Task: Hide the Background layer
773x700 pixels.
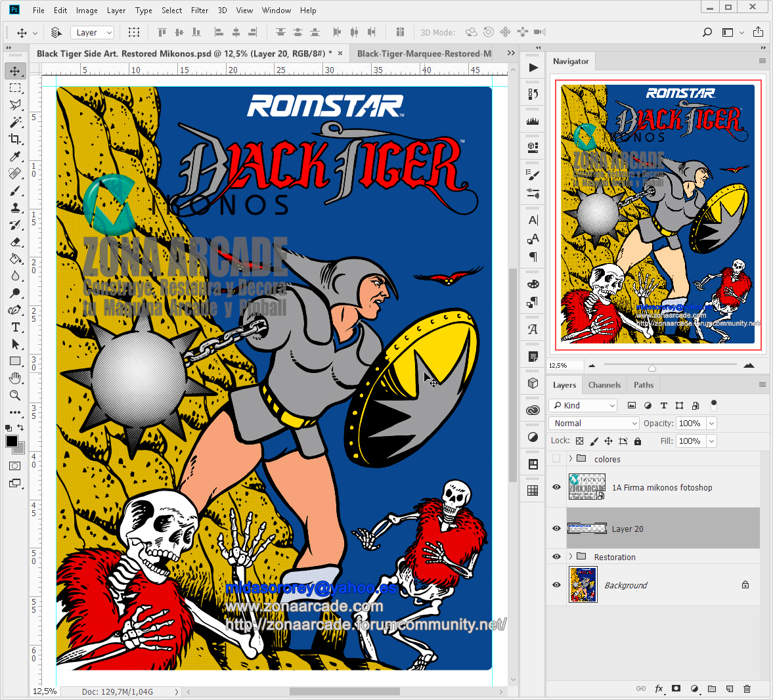Action: point(556,584)
